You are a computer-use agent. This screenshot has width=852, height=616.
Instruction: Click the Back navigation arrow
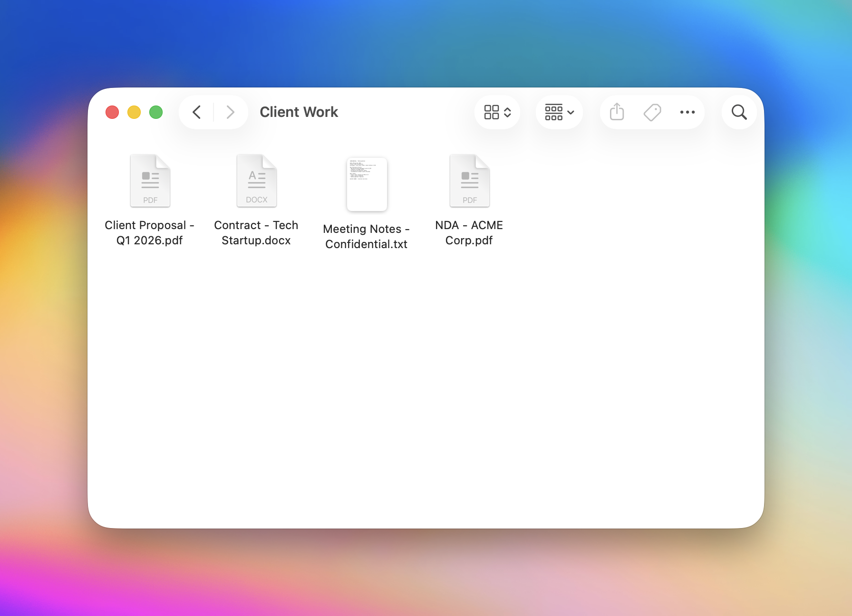tap(196, 112)
